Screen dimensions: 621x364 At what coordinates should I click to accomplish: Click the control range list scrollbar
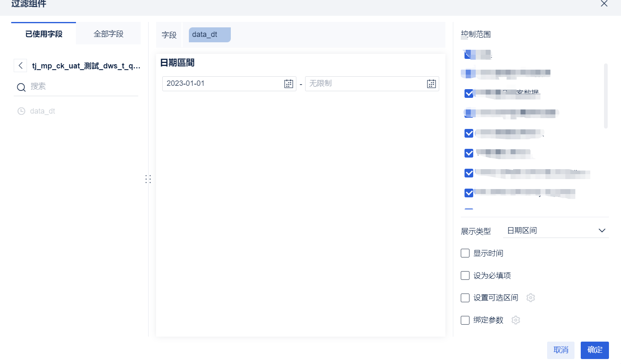(x=606, y=96)
